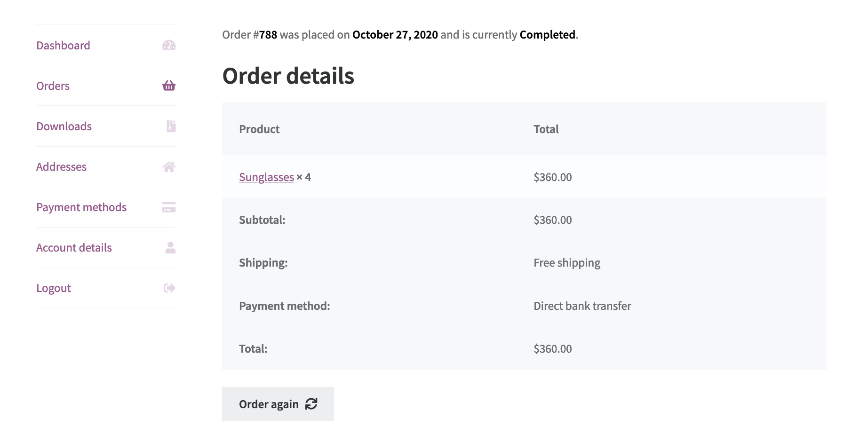Click the Account details person icon
868x434 pixels.
[170, 247]
